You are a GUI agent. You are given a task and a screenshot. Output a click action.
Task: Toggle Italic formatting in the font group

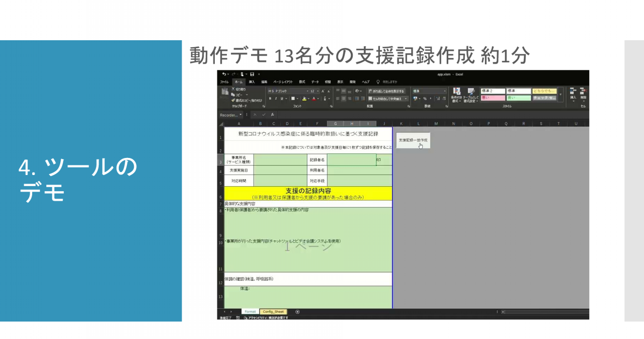click(275, 99)
